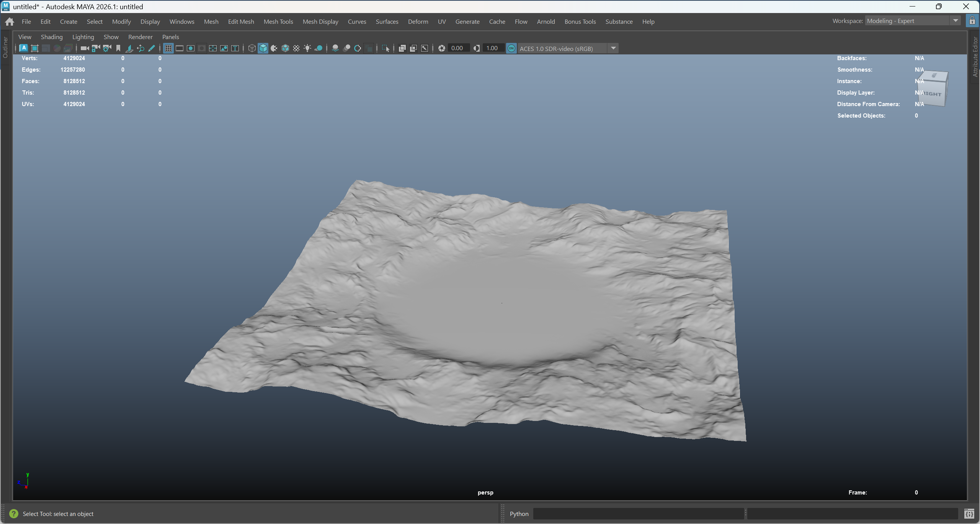Open the Shading panel menu
The height and width of the screenshot is (524, 980).
52,37
